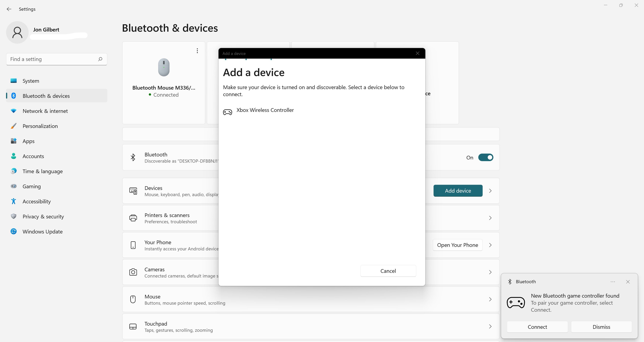Expand the Devices row chevron
The image size is (644, 342).
click(490, 191)
